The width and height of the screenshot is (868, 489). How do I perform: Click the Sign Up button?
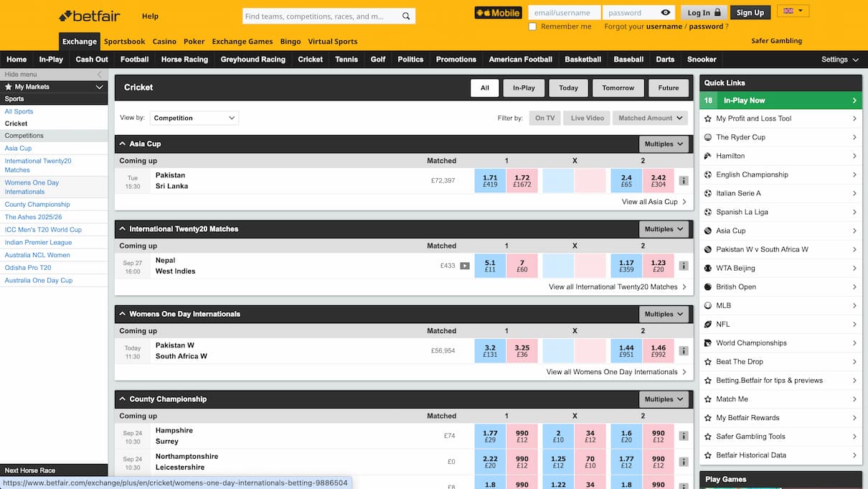click(x=750, y=12)
